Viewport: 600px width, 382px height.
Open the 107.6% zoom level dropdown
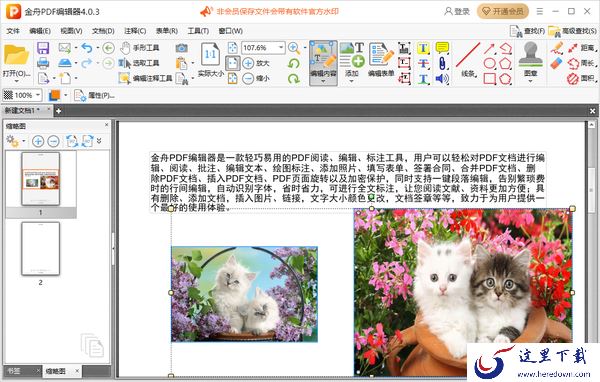click(281, 48)
